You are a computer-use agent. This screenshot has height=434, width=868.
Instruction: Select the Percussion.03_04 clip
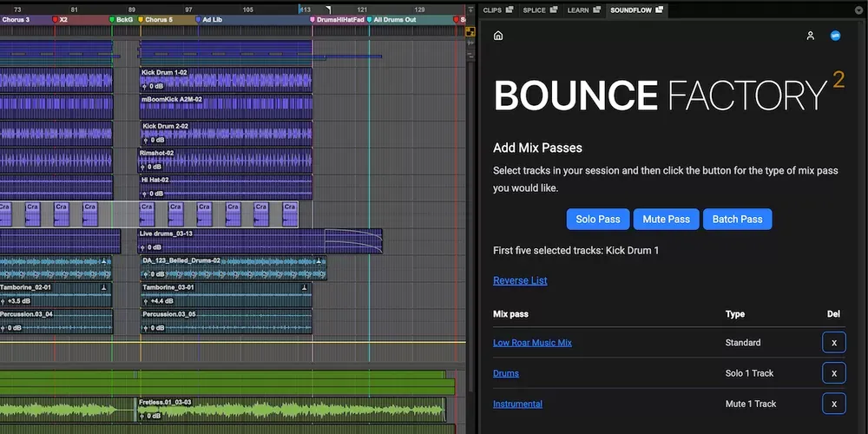click(56, 322)
